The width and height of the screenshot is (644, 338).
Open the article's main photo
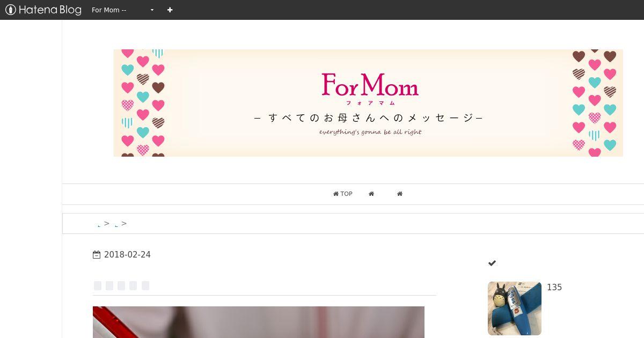pyautogui.click(x=259, y=322)
